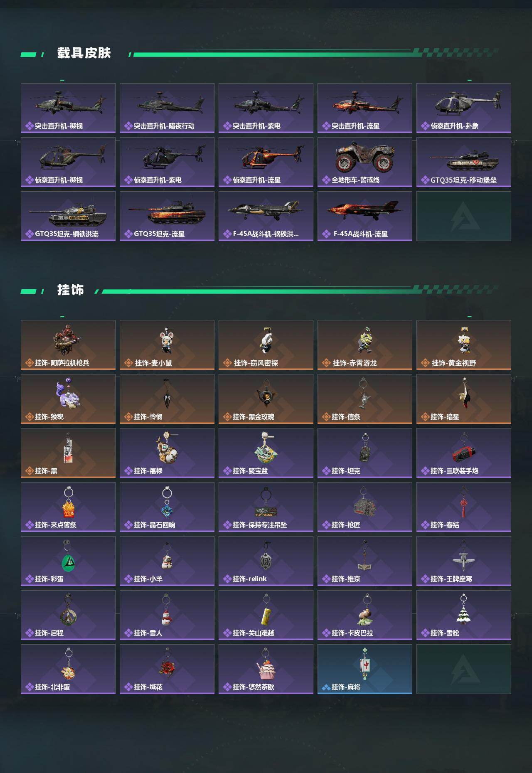Screen dimensions: 532x773
Task: Click the 挂饰 section header
Action: (71, 290)
